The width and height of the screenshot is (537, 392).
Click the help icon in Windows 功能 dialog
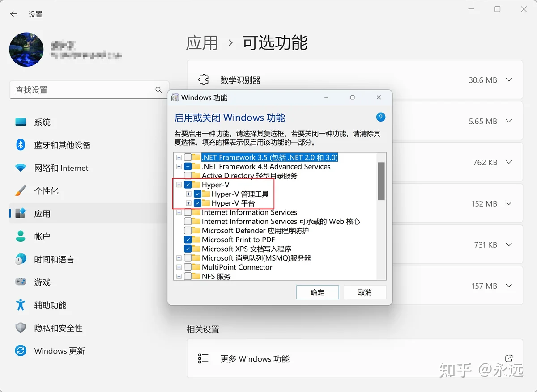(381, 117)
